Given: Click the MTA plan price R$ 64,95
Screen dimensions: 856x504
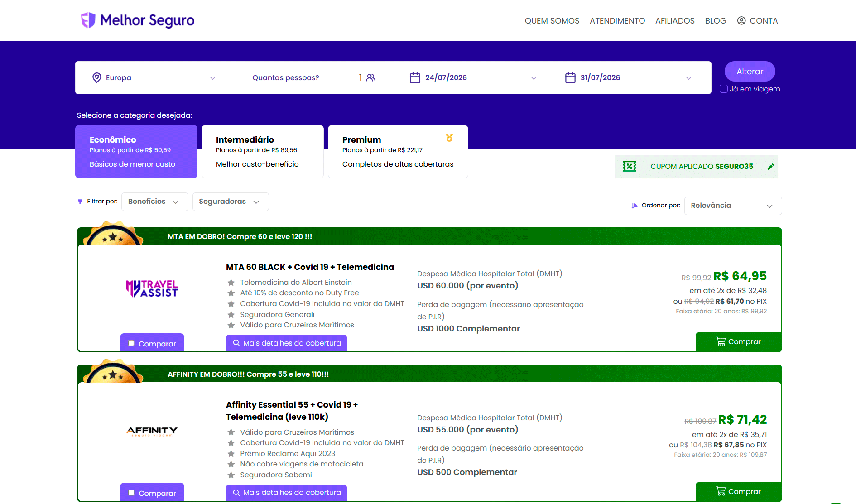Looking at the screenshot, I should coord(740,276).
